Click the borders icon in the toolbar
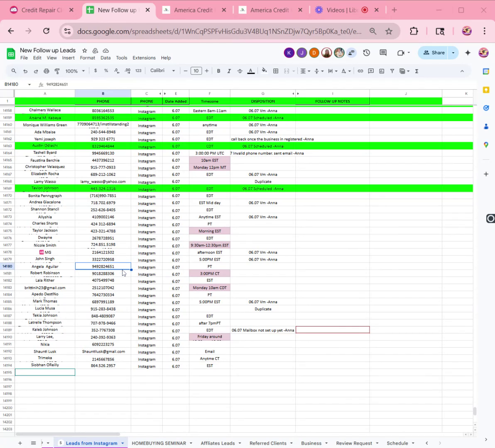Image resolution: width=495 pixels, height=448 pixels. point(276,71)
